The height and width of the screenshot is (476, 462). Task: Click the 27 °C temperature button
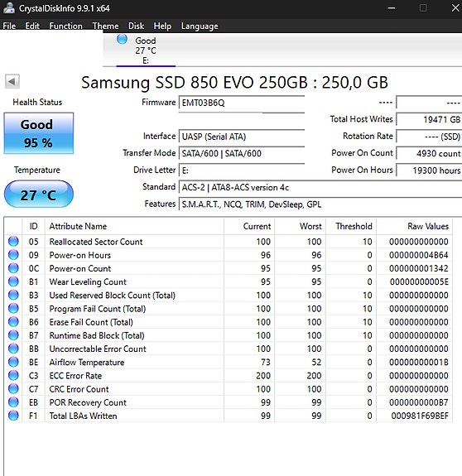pyautogui.click(x=39, y=194)
